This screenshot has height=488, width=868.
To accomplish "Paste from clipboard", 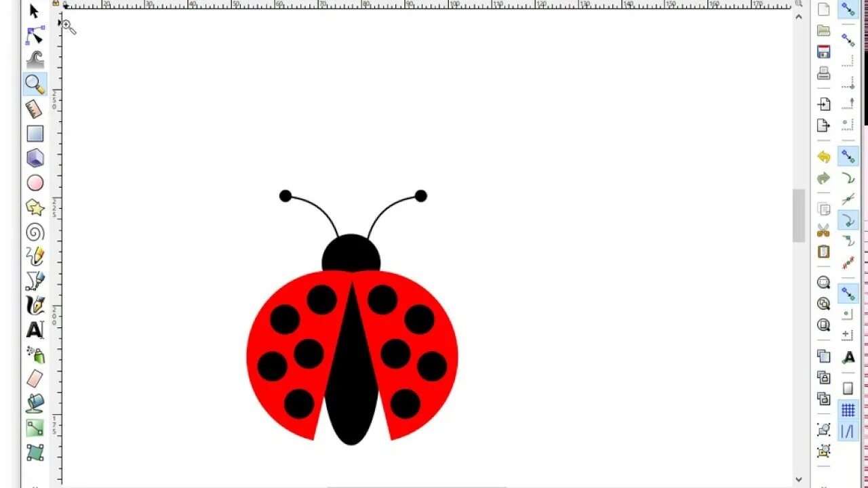I will point(824,251).
